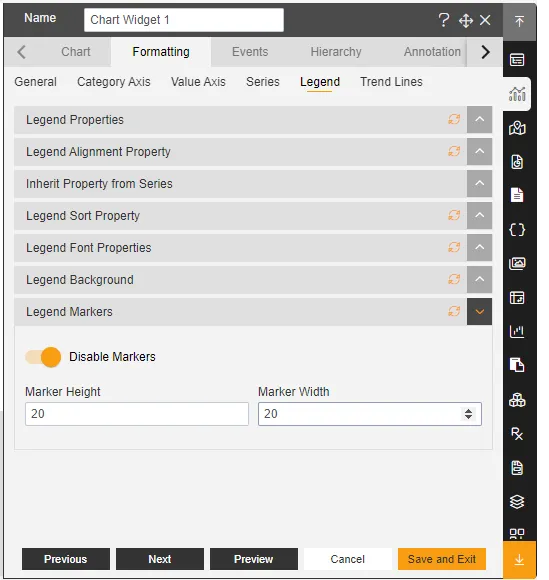Reset Legend Properties using orange refresh icon

(x=454, y=119)
